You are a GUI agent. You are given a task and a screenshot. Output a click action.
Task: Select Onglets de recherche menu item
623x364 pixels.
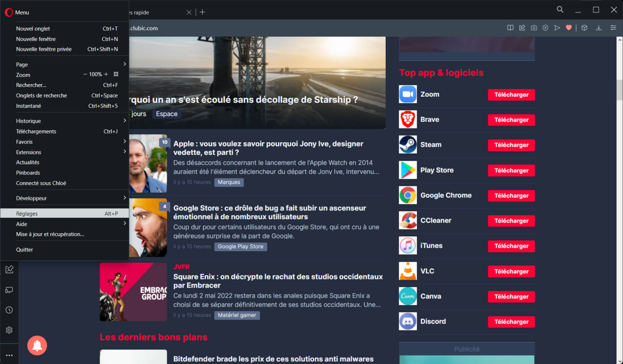point(64,96)
